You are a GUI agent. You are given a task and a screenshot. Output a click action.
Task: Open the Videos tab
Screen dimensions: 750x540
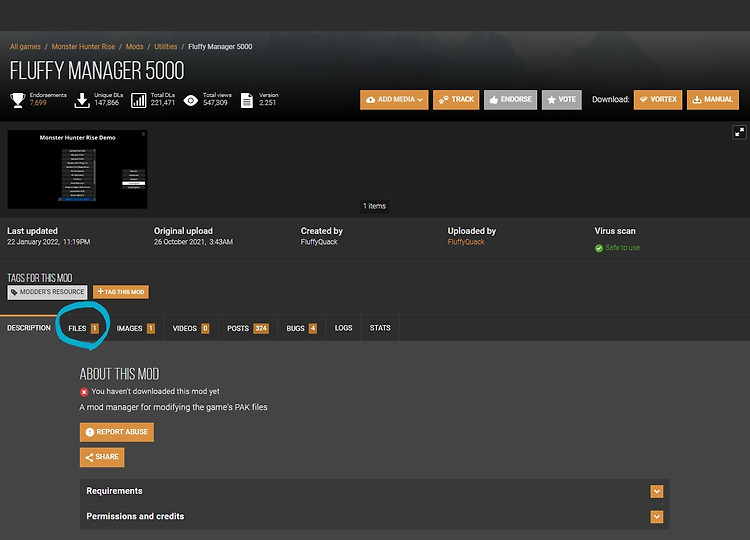(x=191, y=328)
